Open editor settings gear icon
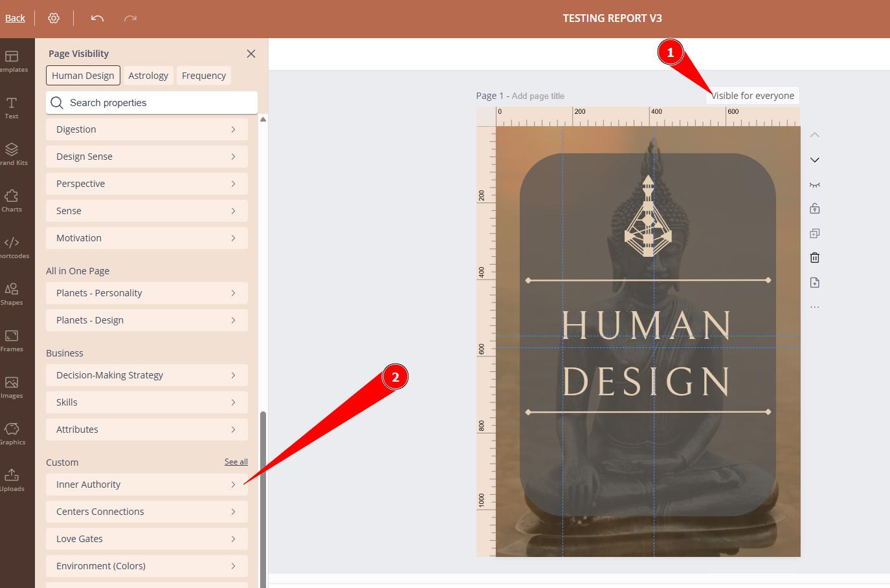 click(54, 18)
